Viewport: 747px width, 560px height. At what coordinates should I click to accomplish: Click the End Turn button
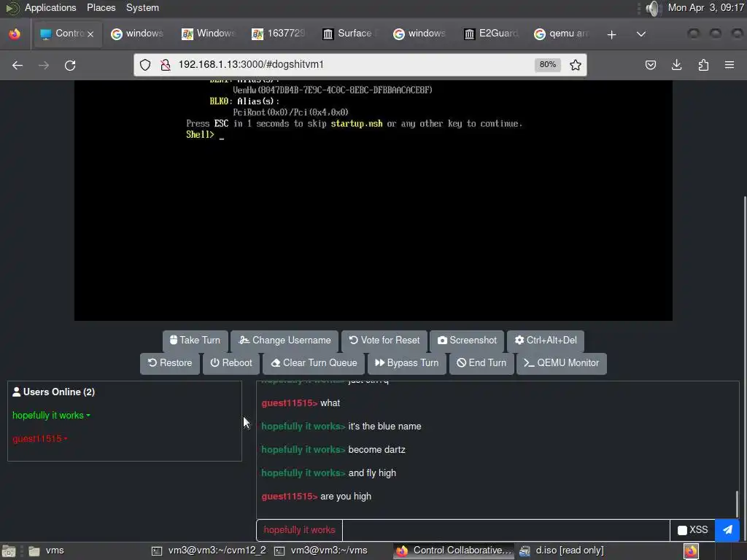tap(481, 363)
